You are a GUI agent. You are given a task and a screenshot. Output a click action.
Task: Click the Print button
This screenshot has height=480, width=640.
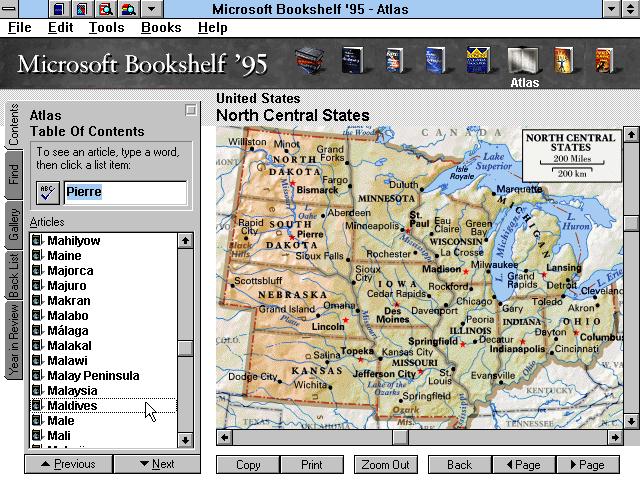click(x=312, y=465)
